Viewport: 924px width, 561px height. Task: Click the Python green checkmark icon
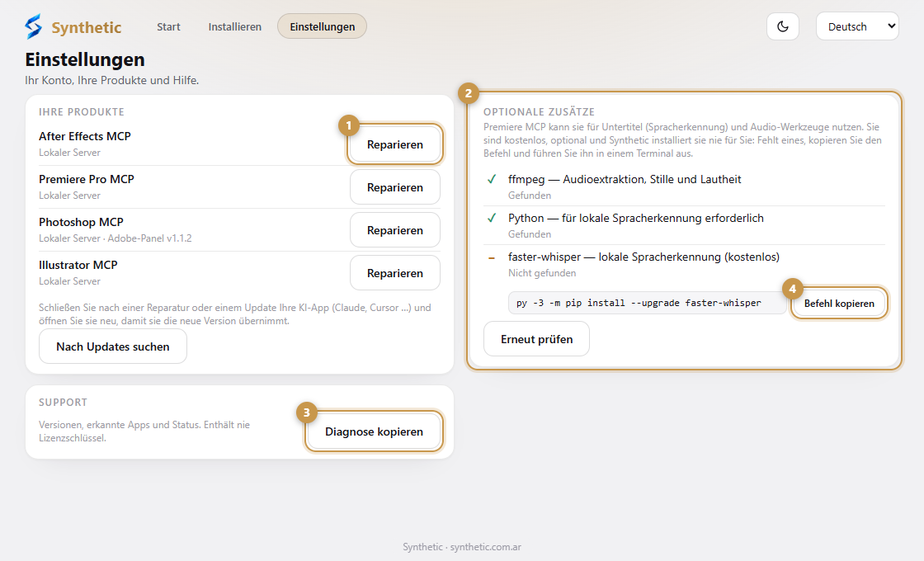(492, 218)
